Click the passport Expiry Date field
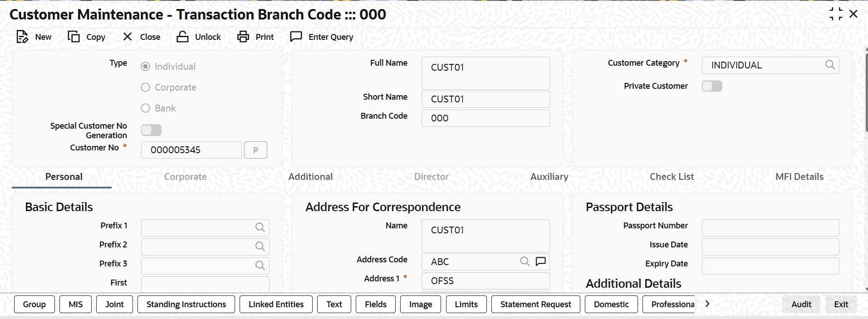This screenshot has width=868, height=319. click(x=770, y=266)
